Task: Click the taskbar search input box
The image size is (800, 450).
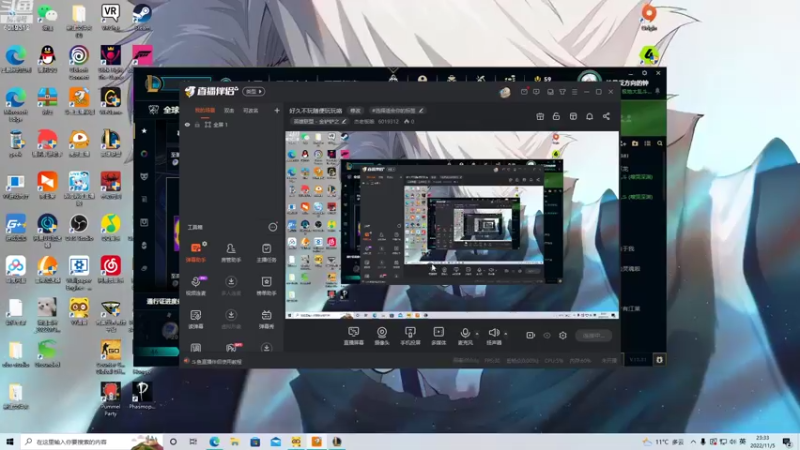Action: 92,441
